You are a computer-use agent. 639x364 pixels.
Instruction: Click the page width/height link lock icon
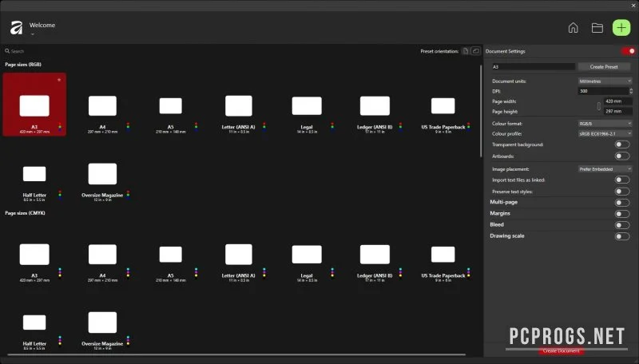(x=598, y=106)
